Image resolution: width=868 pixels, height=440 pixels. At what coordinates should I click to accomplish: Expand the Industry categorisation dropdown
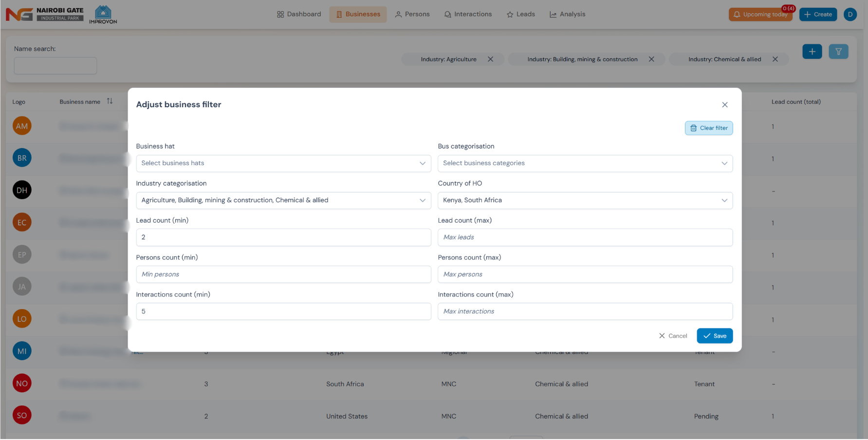283,200
